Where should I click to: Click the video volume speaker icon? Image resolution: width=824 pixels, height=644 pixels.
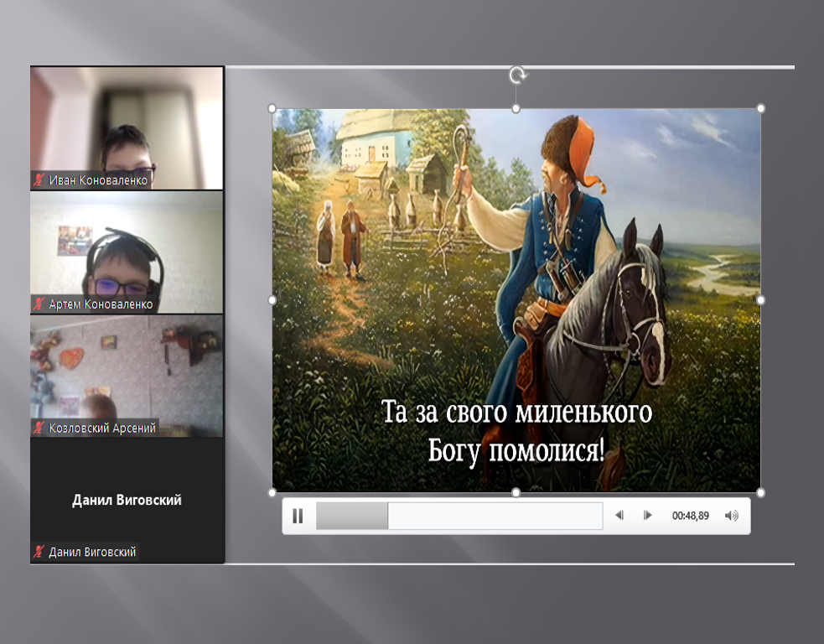[732, 516]
